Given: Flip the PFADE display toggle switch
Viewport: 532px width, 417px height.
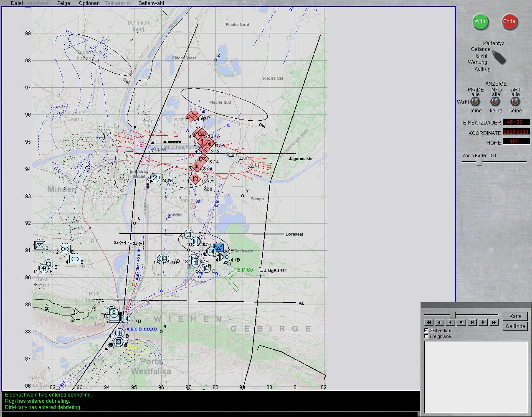Looking at the screenshot, I should pos(475,102).
